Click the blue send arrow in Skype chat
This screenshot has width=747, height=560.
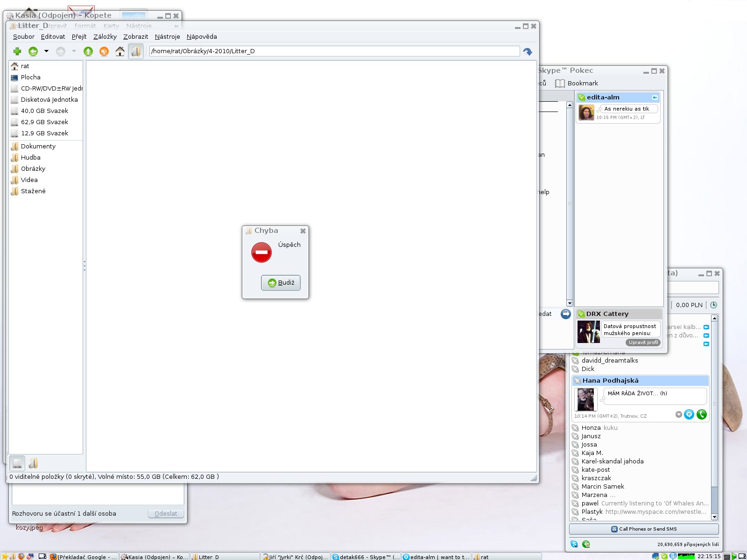click(566, 314)
